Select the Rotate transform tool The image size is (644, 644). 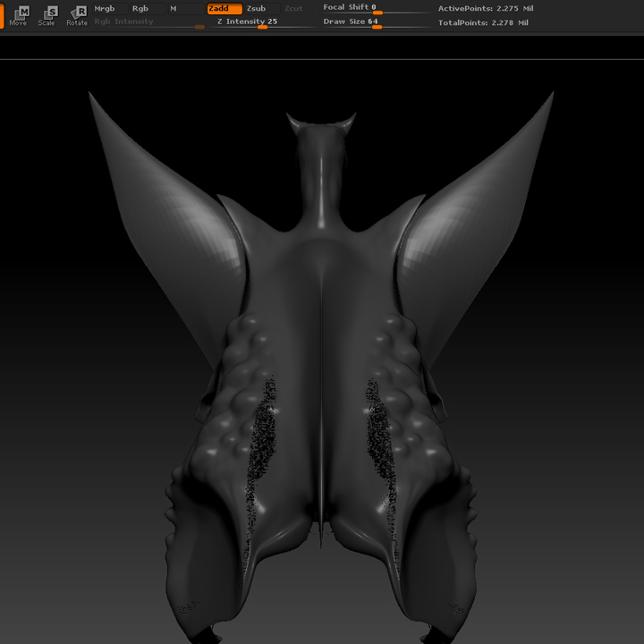[x=77, y=16]
